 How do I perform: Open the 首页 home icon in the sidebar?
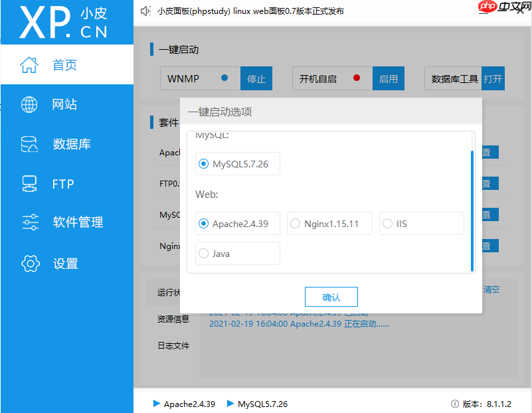click(29, 64)
